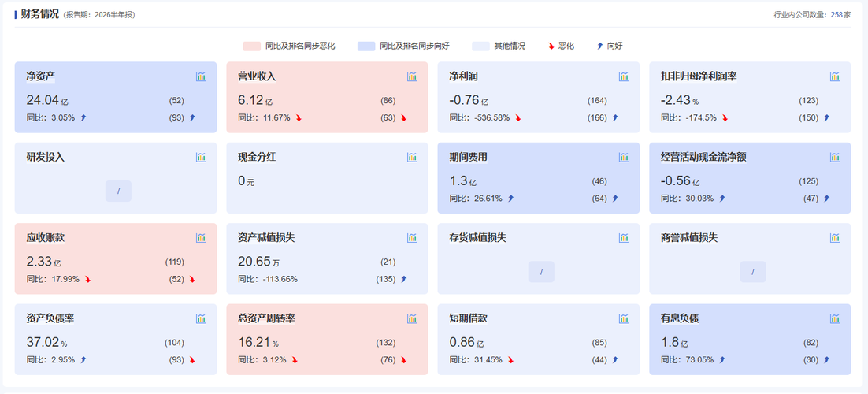Click the slash placeholder in 存货减值损失 card
The height and width of the screenshot is (394, 868).
(541, 272)
